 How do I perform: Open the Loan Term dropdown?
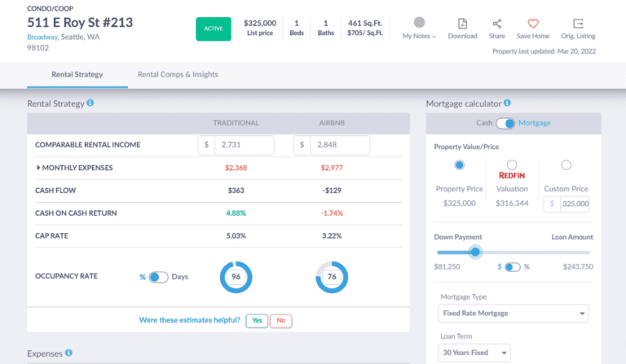pyautogui.click(x=474, y=353)
